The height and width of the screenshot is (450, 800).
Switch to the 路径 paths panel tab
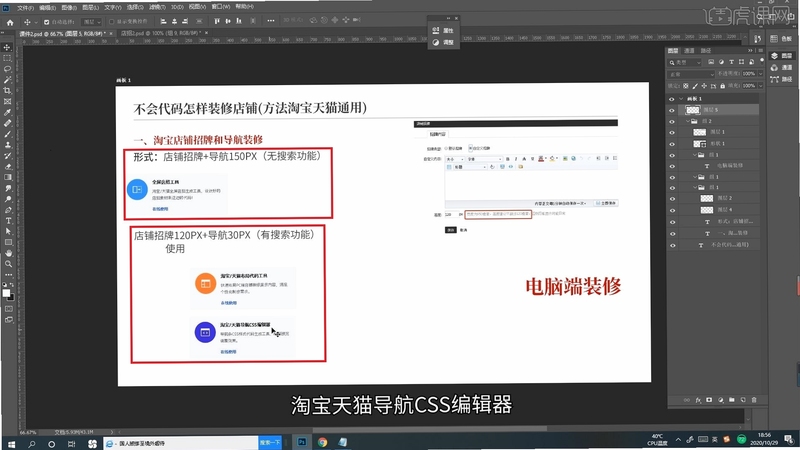coord(706,51)
